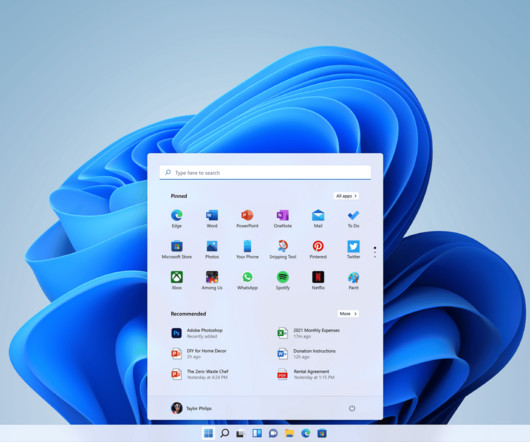530x442 pixels.
Task: Expand the All apps list
Action: click(346, 196)
